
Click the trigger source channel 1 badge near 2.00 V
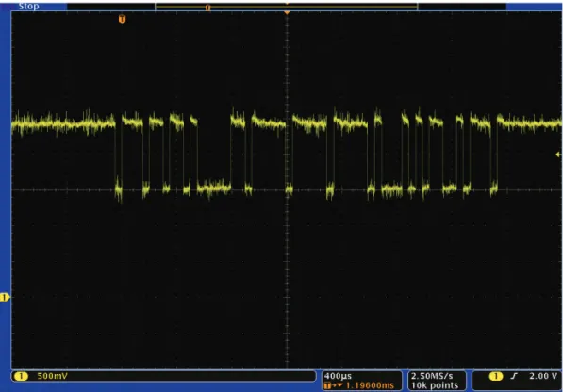click(496, 376)
